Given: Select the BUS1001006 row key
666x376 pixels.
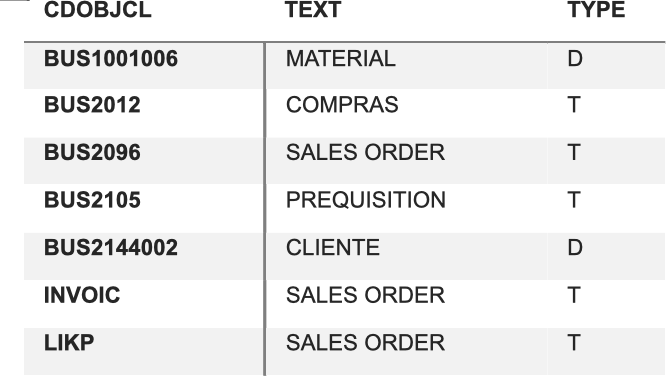Looking at the screenshot, I should coord(111,59).
